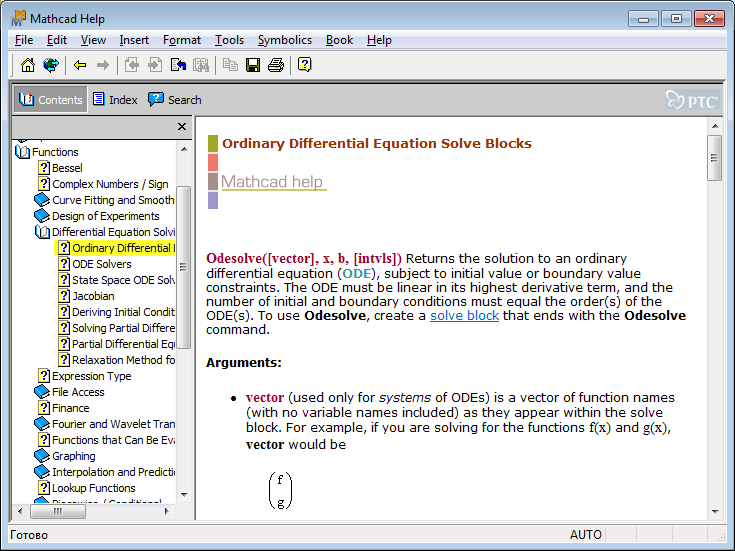735x551 pixels.
Task: Click the question icon beside Finance
Action: (x=44, y=408)
